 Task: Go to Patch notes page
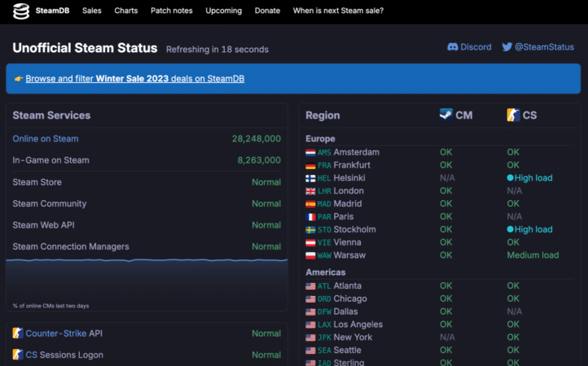(x=171, y=11)
